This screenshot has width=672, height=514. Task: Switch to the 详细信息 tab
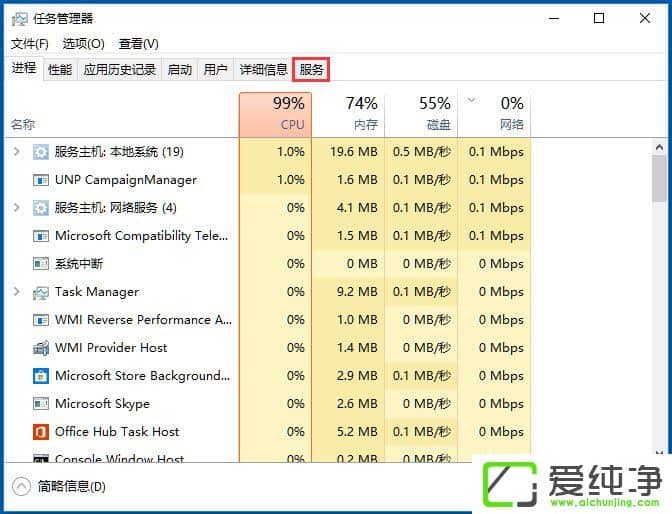[263, 69]
